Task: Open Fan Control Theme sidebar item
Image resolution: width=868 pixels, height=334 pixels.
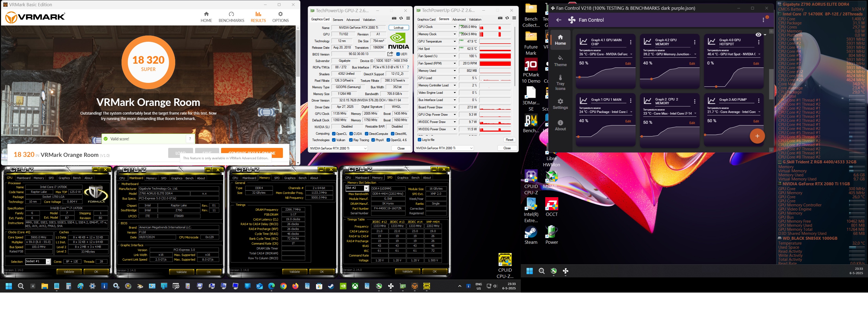Action: tap(560, 61)
